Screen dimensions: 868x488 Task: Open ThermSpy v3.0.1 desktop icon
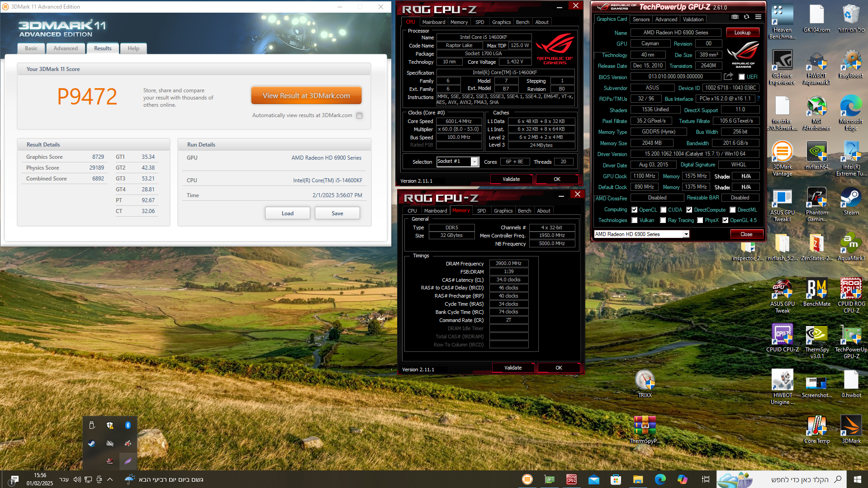coord(817,341)
